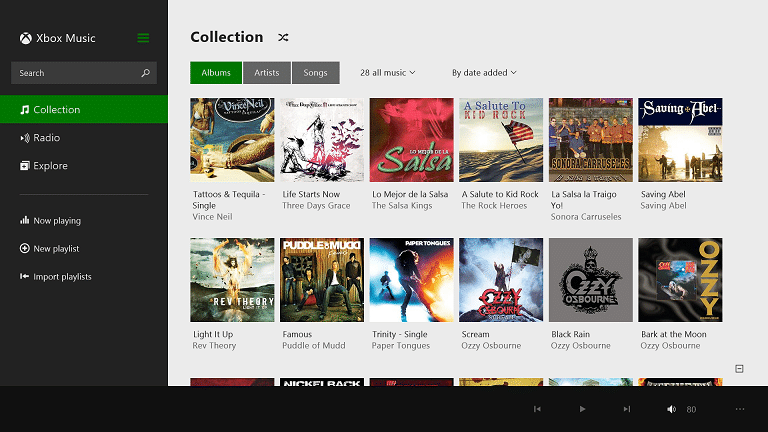The image size is (768, 432).
Task: Switch to the Albums tab
Action: (x=216, y=72)
